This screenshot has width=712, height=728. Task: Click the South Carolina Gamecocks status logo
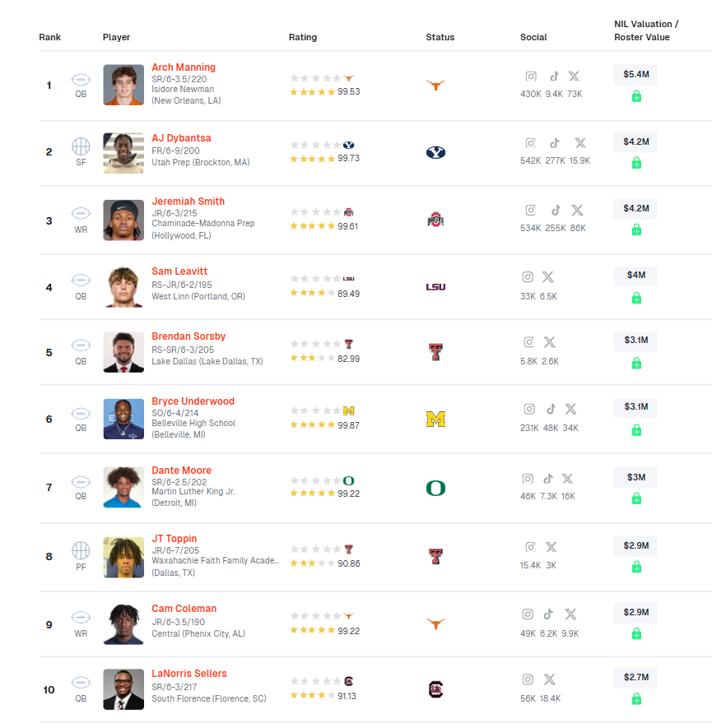coord(435,689)
